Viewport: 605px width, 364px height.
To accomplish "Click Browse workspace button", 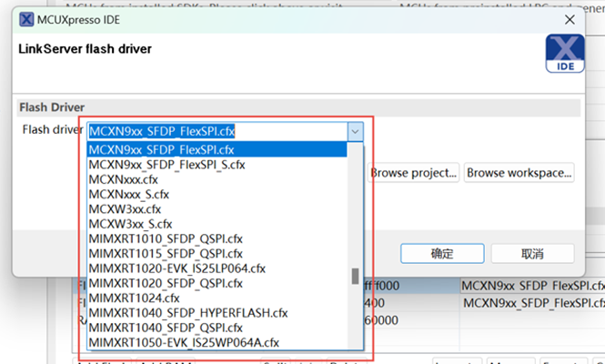I will click(519, 173).
